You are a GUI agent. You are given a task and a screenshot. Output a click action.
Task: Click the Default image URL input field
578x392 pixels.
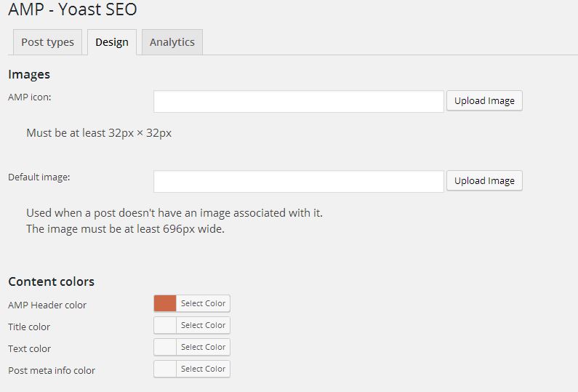click(299, 181)
